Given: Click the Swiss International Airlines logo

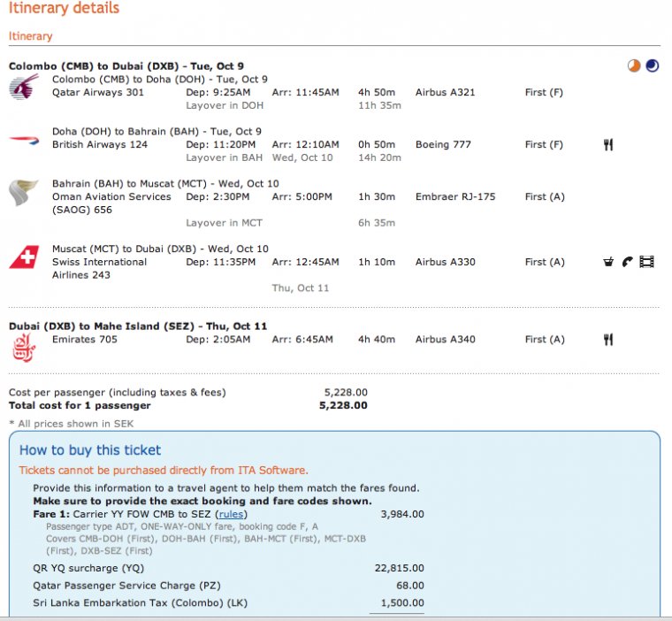Looking at the screenshot, I should (x=23, y=257).
